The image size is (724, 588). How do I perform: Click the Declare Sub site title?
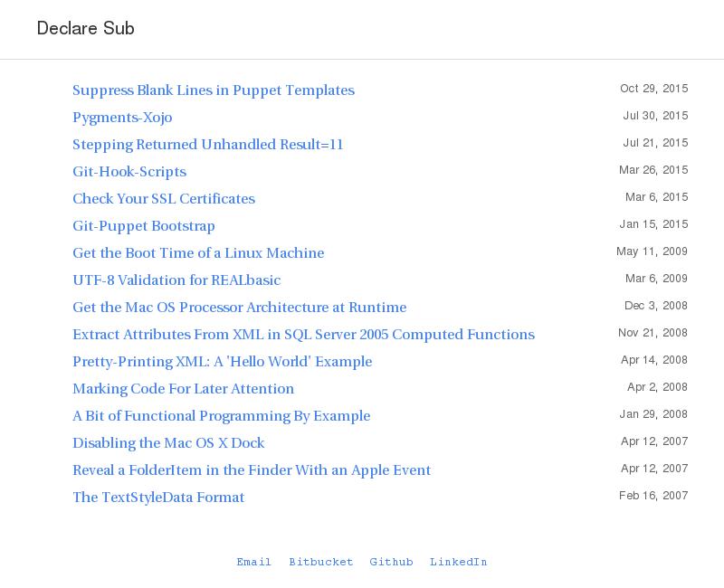click(x=85, y=29)
